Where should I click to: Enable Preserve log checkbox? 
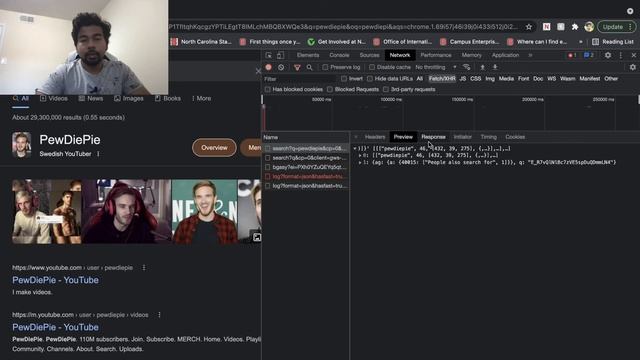pos(325,67)
